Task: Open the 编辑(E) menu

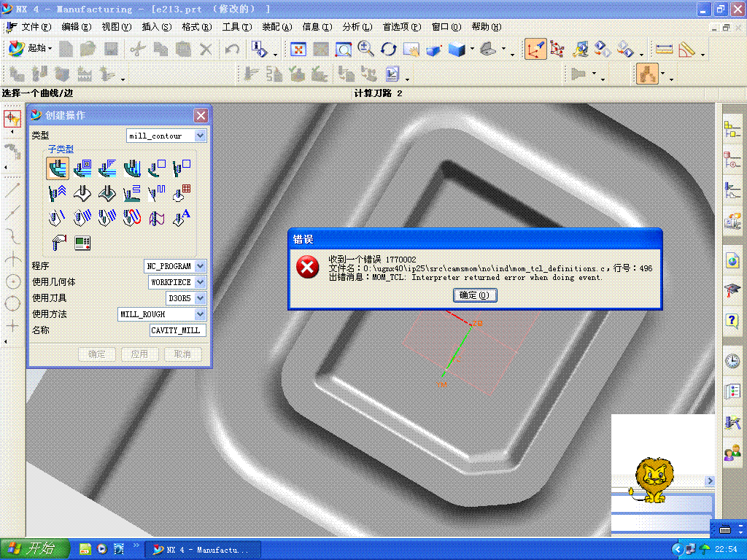Action: (x=76, y=27)
